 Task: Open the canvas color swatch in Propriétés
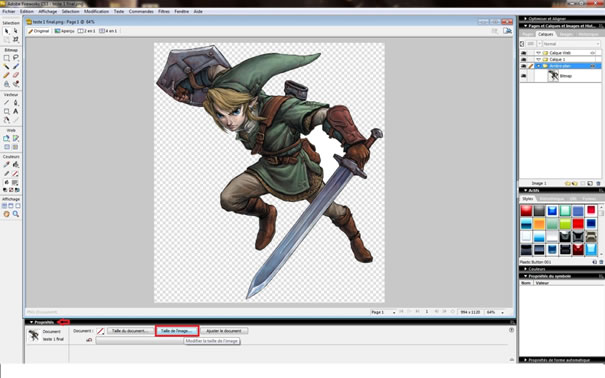100,331
